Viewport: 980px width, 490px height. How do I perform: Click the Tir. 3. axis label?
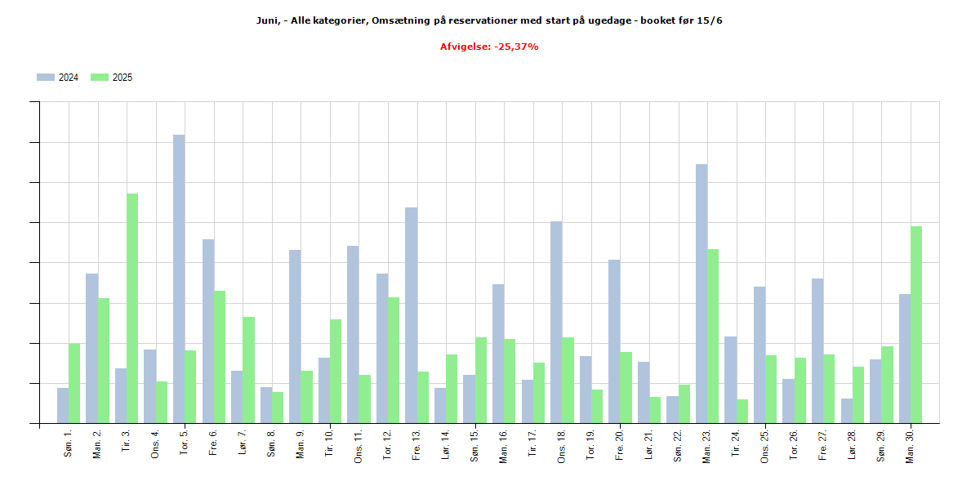pos(127,440)
